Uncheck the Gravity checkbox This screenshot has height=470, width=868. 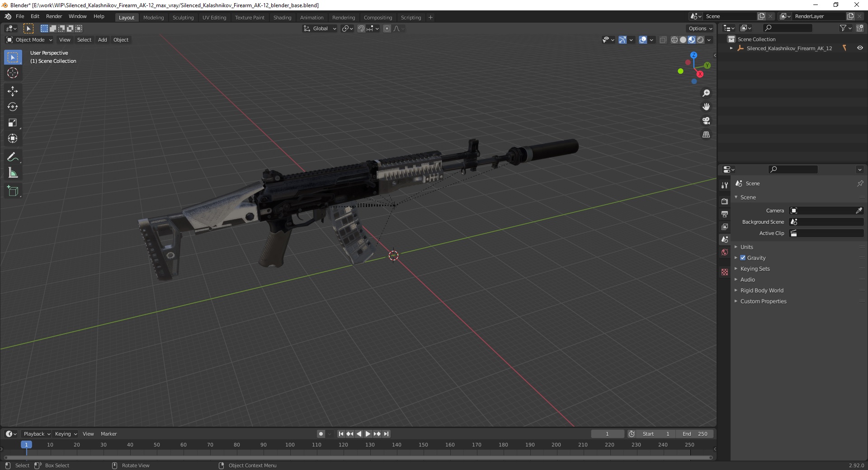coord(743,258)
